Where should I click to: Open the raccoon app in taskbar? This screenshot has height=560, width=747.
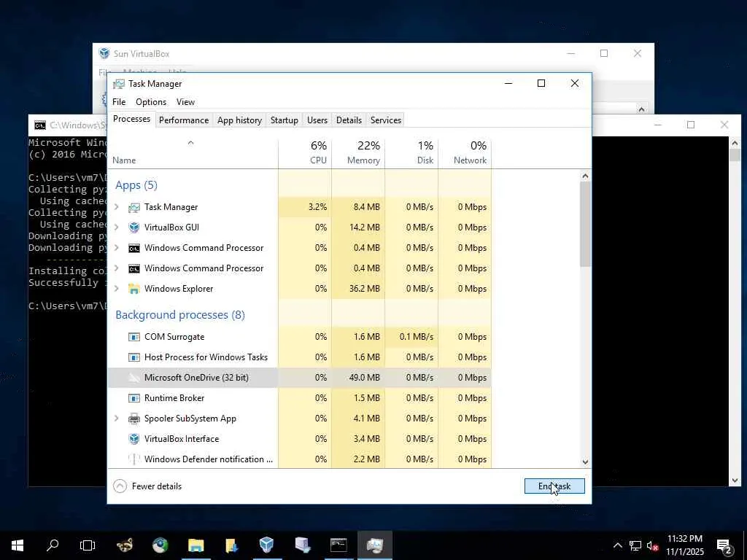tap(125, 545)
